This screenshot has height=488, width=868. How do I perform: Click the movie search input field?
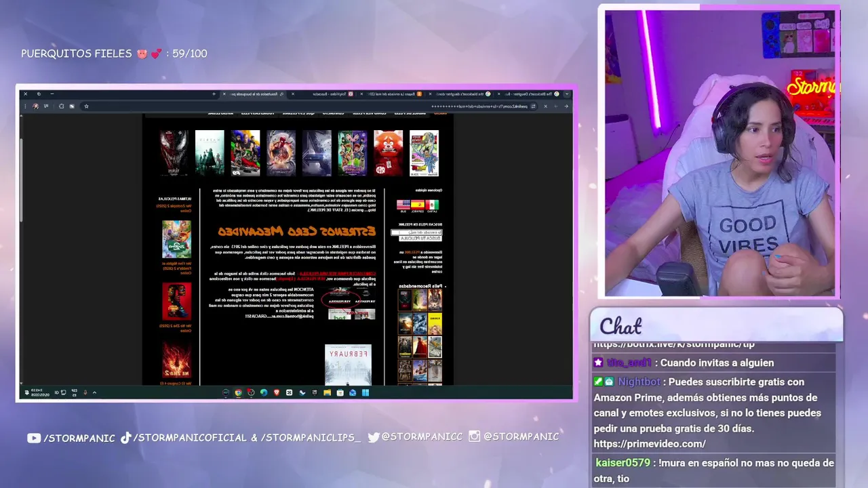(x=416, y=232)
